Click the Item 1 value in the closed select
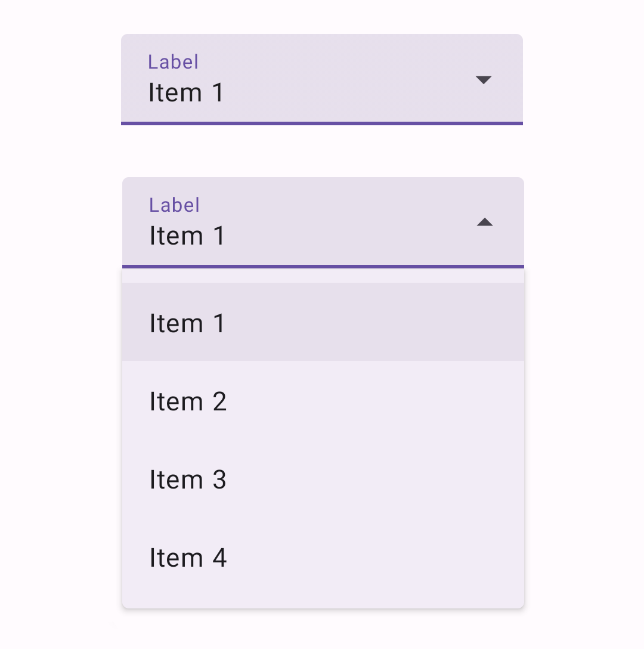 [187, 92]
